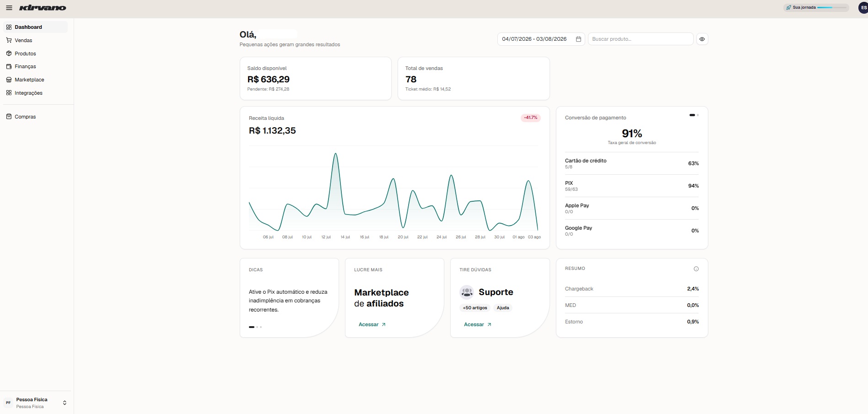Click Acessar under Marketplace de afiliados

(x=372, y=324)
